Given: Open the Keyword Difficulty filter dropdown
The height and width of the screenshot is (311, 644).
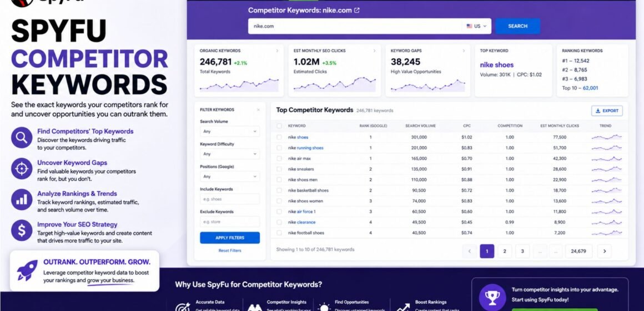Looking at the screenshot, I should [230, 154].
